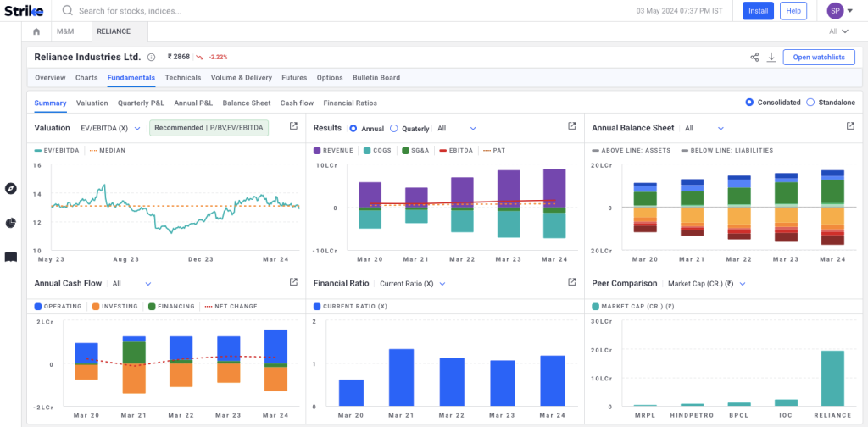The width and height of the screenshot is (868, 427).
Task: Open the pie chart icon in sidebar
Action: [x=11, y=223]
